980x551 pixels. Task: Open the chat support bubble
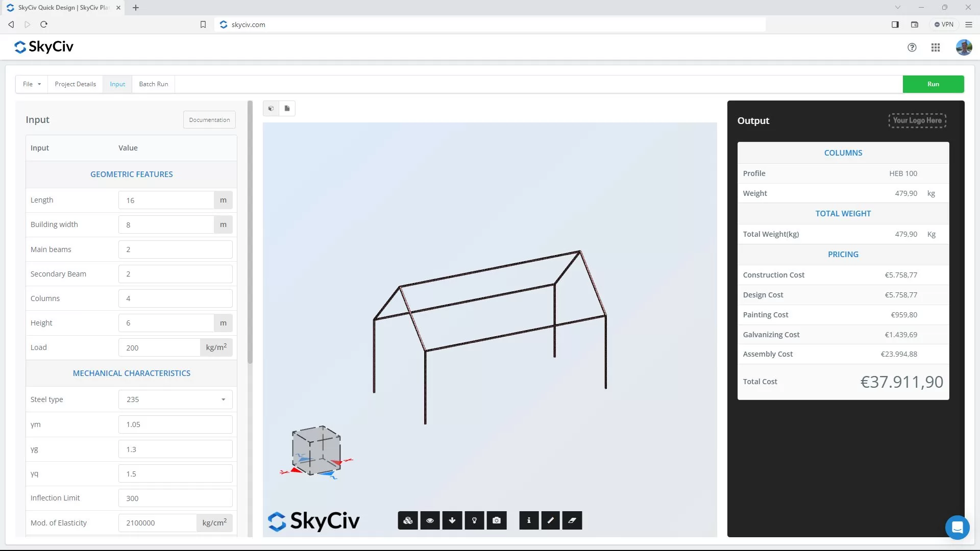point(957,527)
